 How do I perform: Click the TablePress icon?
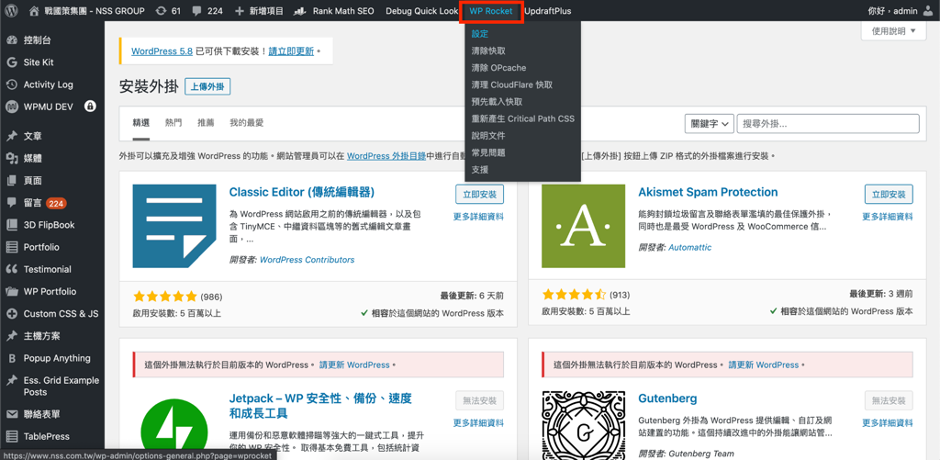pyautogui.click(x=11, y=436)
